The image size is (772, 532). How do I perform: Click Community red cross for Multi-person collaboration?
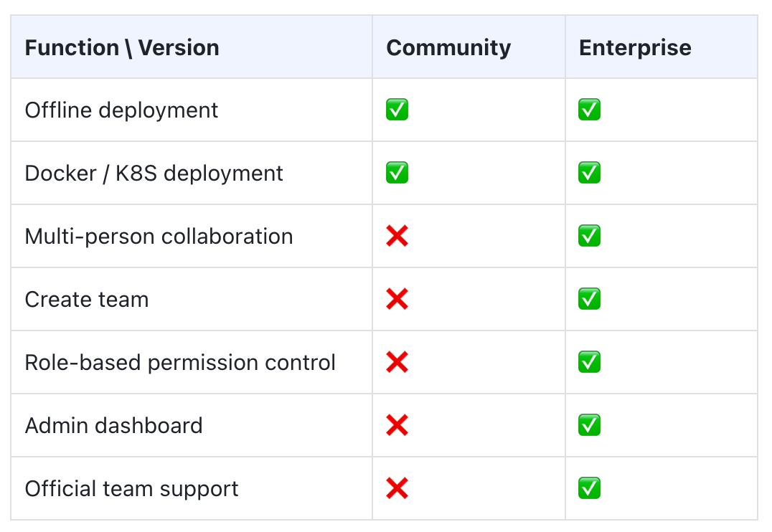point(397,237)
